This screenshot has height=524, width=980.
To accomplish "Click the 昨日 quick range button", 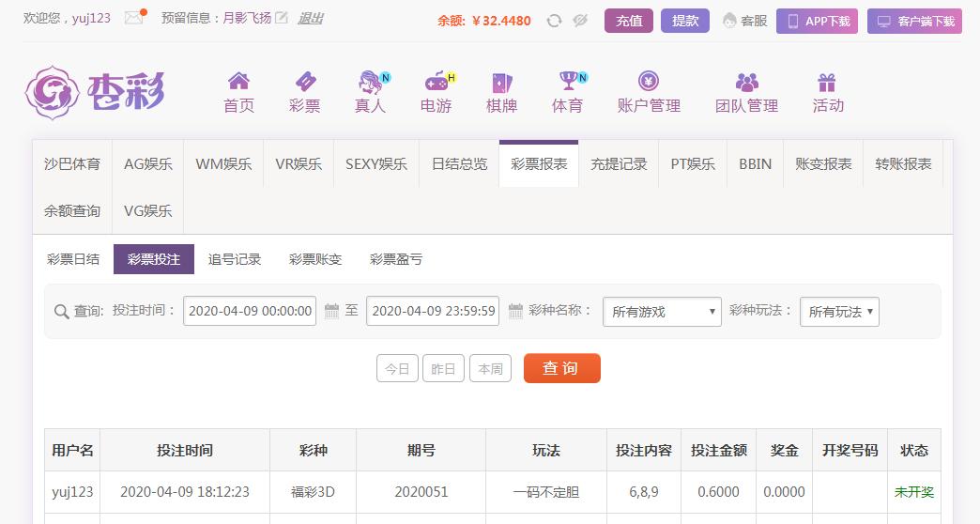I will click(x=444, y=368).
